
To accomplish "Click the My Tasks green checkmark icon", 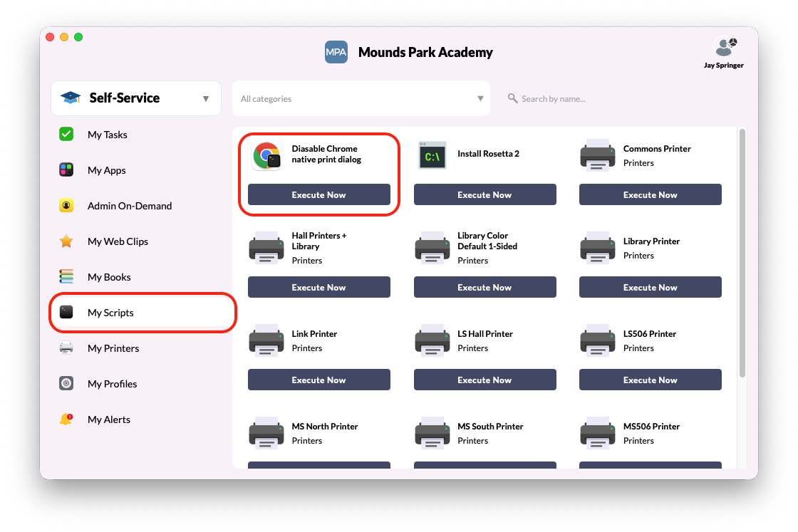I will [66, 135].
